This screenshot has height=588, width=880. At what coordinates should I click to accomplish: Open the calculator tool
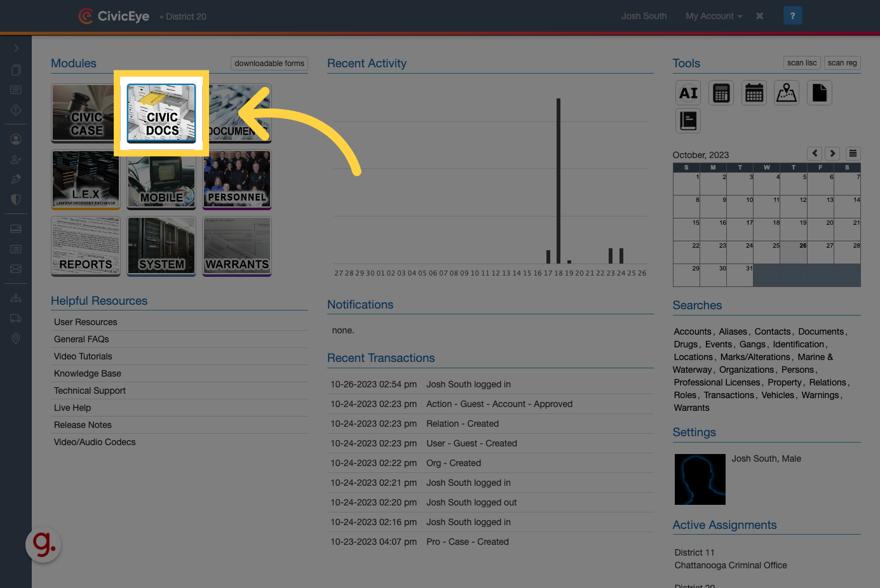[721, 92]
